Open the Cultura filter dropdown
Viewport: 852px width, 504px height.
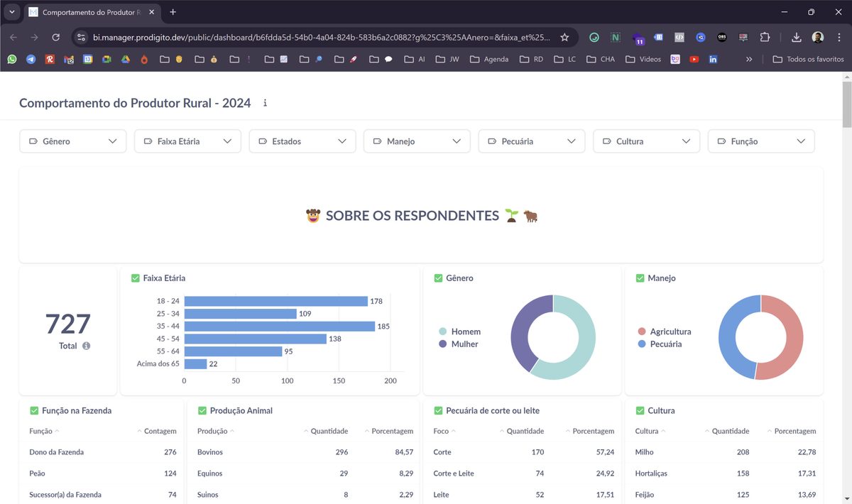pyautogui.click(x=647, y=141)
